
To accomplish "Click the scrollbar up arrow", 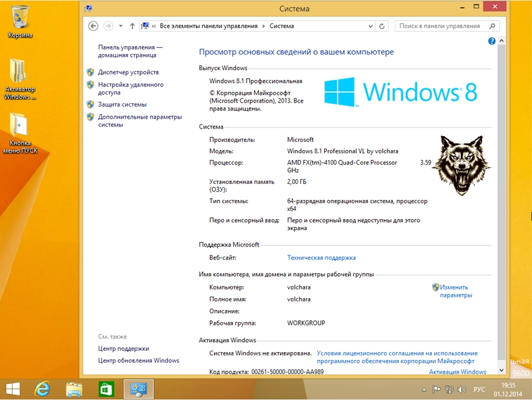I will (501, 41).
